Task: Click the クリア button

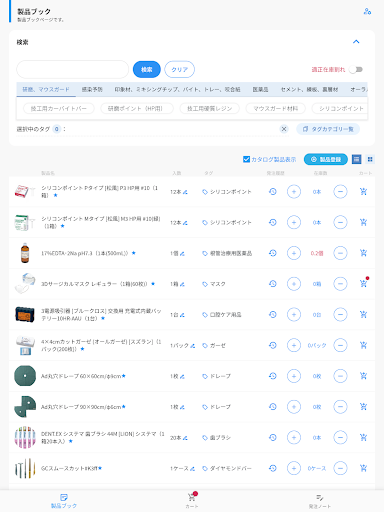Action: pos(179,69)
